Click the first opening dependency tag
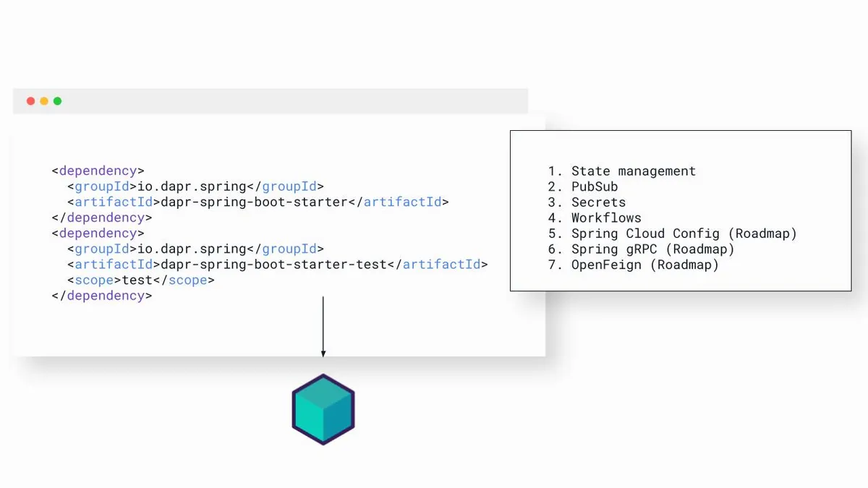 (98, 171)
